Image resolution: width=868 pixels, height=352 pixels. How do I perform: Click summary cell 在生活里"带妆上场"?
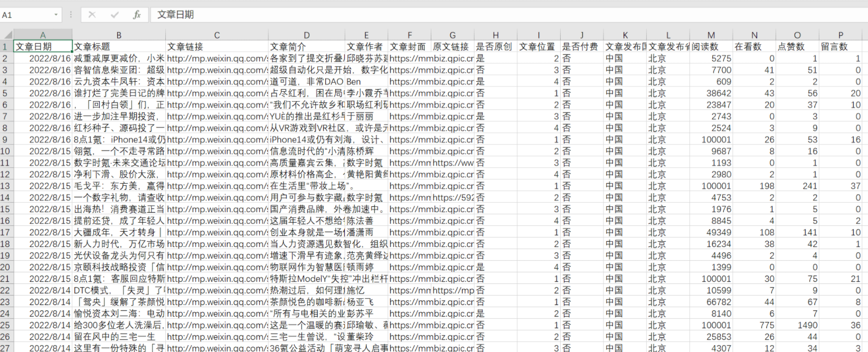point(307,186)
